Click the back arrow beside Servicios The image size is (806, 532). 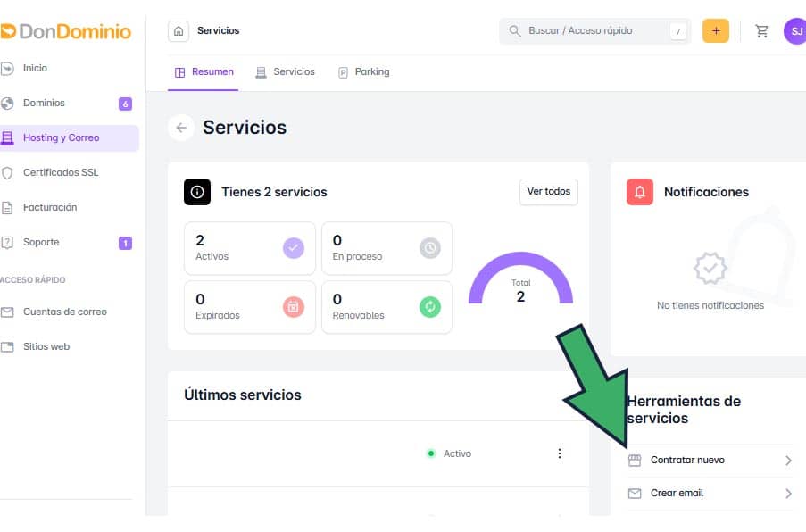[181, 128]
